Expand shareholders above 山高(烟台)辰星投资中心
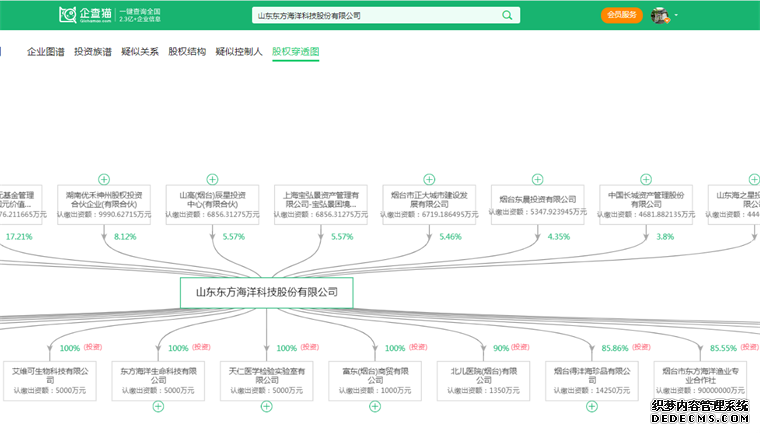 (212, 179)
